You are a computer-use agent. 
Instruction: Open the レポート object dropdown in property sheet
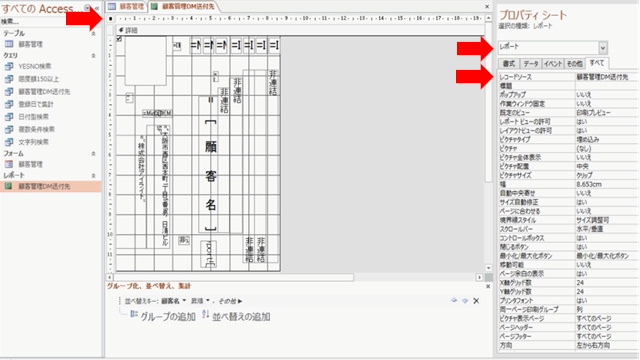pyautogui.click(x=603, y=47)
